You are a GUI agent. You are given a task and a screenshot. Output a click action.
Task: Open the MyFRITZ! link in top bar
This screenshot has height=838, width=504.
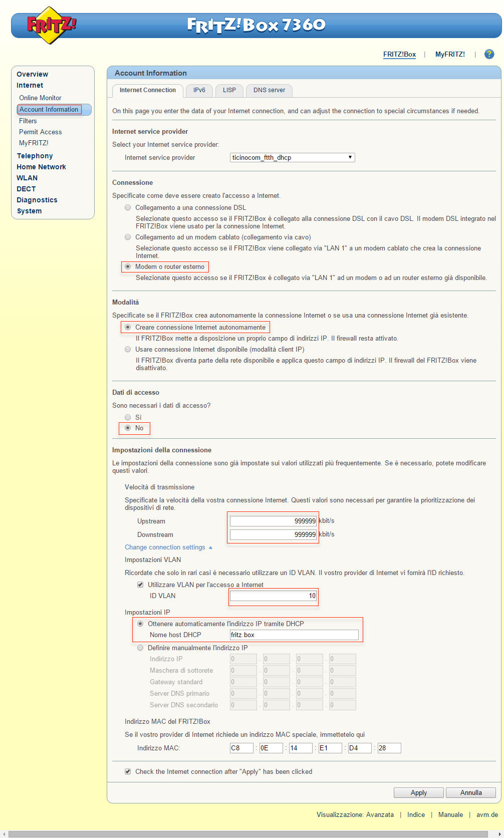pos(449,54)
